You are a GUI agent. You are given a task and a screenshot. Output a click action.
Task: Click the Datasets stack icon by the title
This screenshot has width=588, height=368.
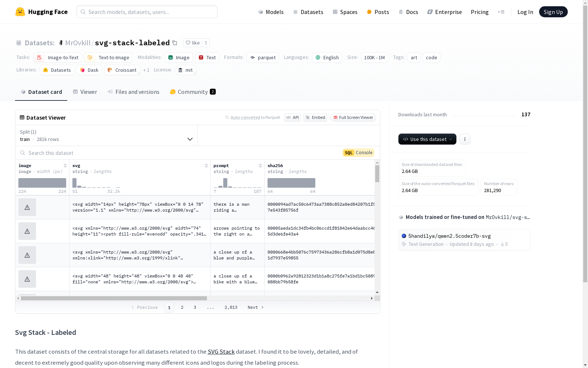tap(19, 43)
